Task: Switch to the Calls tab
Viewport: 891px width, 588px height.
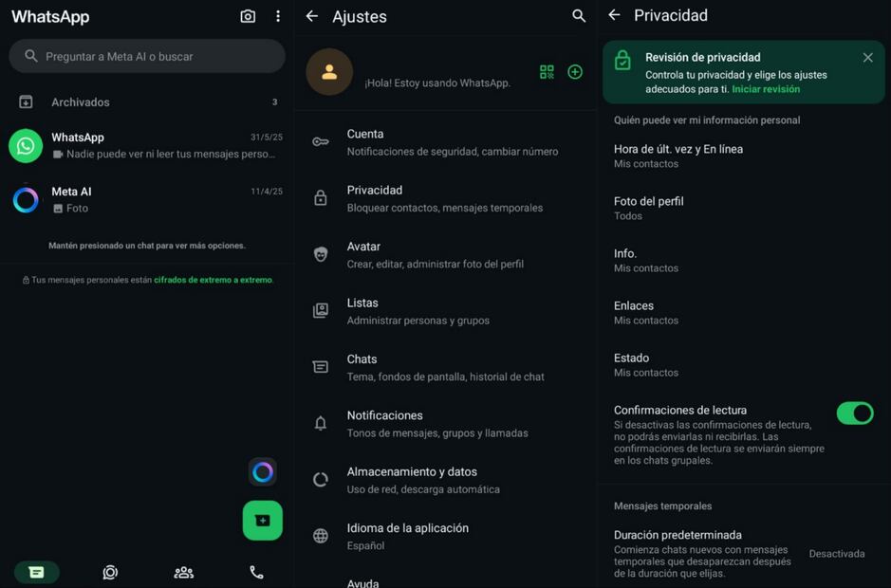Action: coord(256,572)
